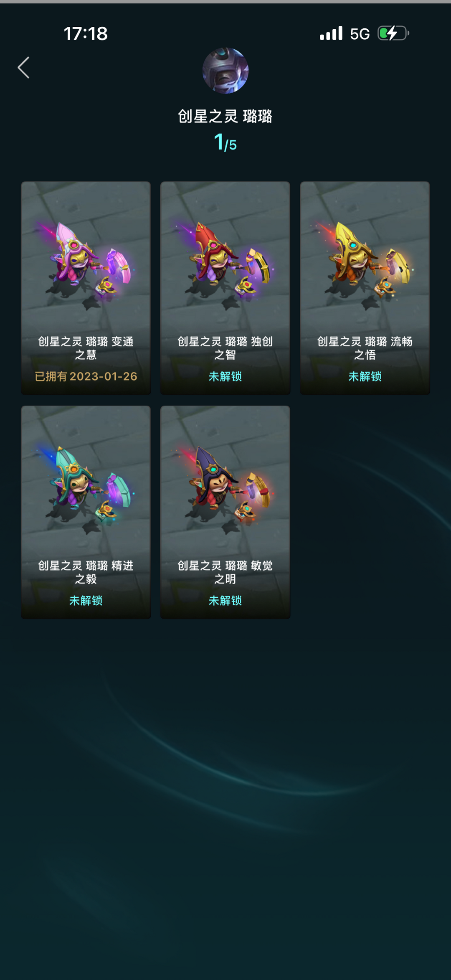This screenshot has height=980, width=451.
Task: Tap the 1/5 collection progress counter
Action: 225,142
